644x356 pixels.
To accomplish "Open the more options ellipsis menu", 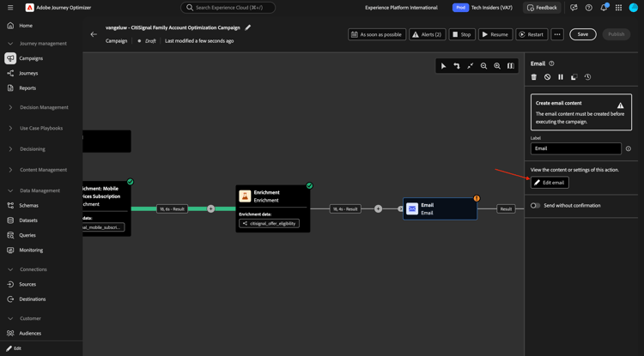I will point(557,34).
